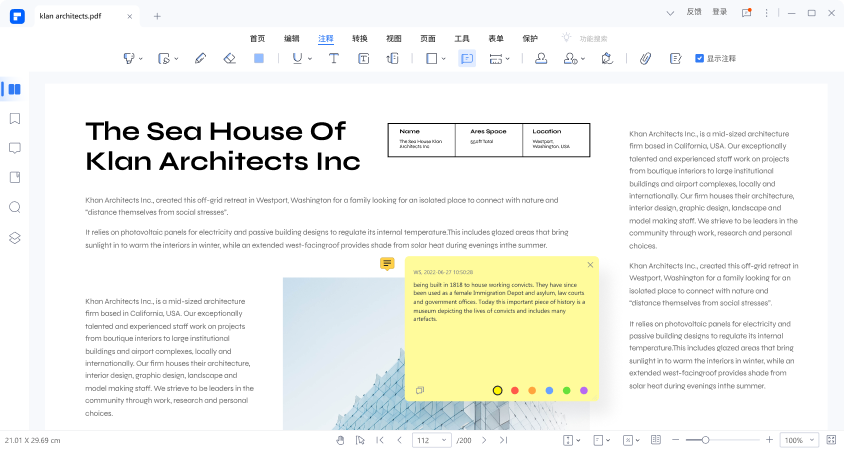The height and width of the screenshot is (450, 844).
Task: Open the 保护 menu tab
Action: tap(530, 38)
